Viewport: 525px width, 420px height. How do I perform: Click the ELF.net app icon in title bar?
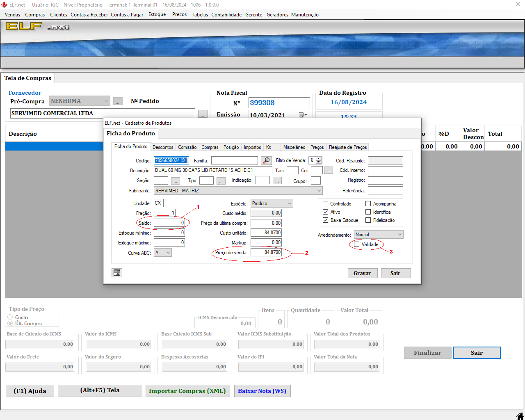tap(4, 5)
